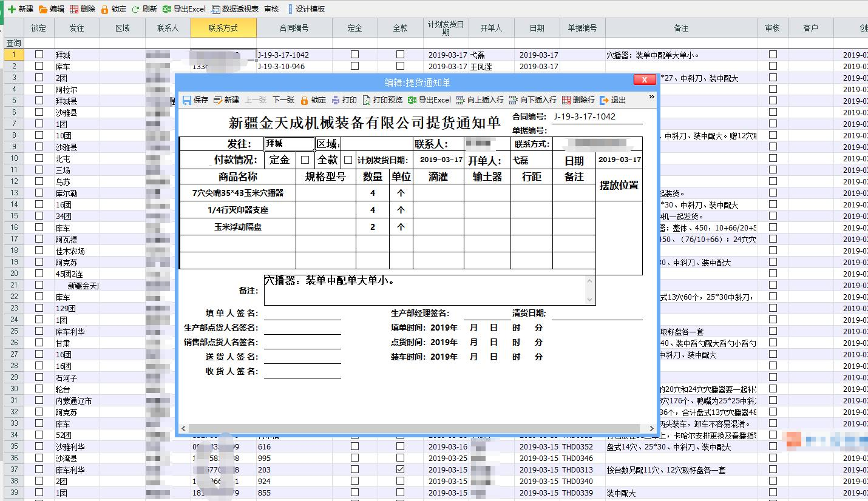Open 数据透视表 pivot table
The height and width of the screenshot is (501, 868).
tap(235, 9)
